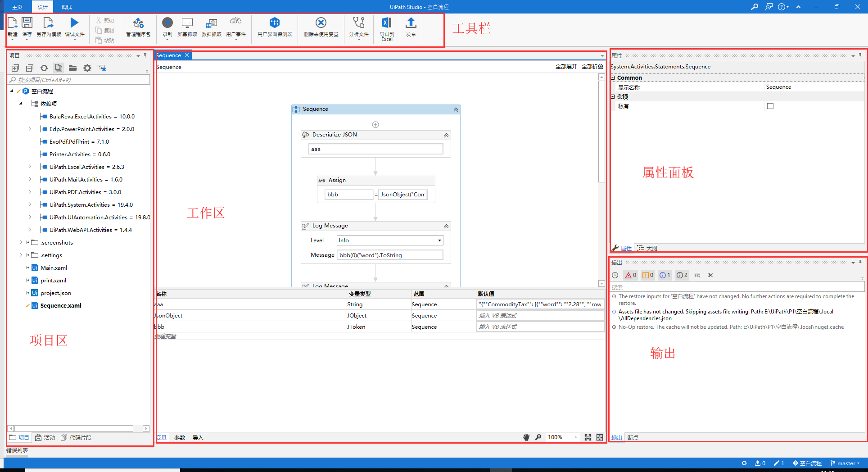Open 错误列表 error list
Screen dimensions: 868x472
click(17, 450)
